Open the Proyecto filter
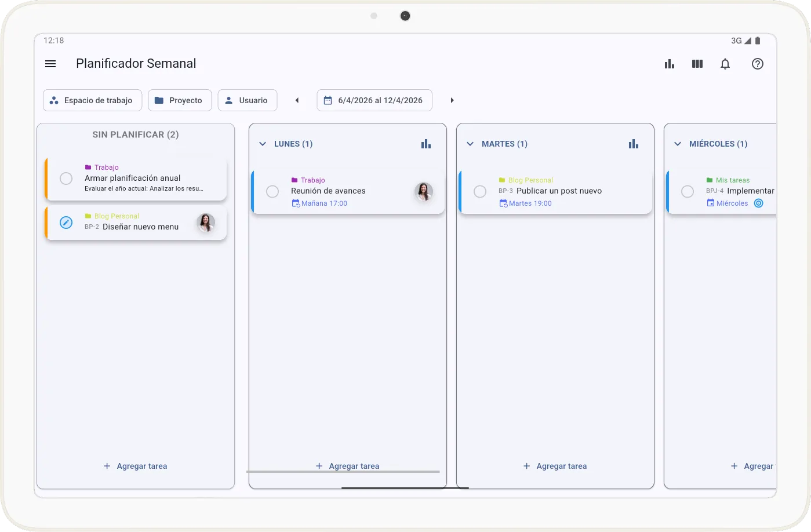This screenshot has height=532, width=811. click(180, 100)
